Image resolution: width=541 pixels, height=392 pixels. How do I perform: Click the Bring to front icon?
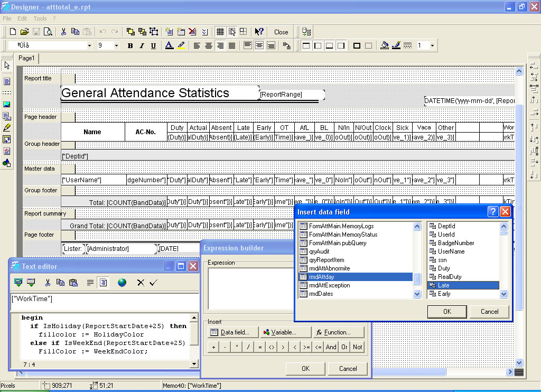[130, 32]
